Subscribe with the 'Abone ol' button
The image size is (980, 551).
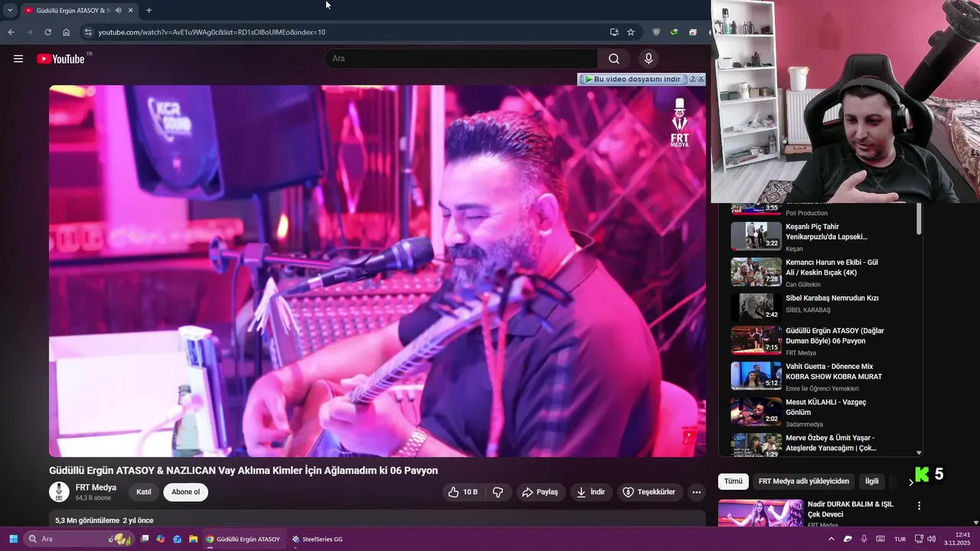pyautogui.click(x=186, y=492)
